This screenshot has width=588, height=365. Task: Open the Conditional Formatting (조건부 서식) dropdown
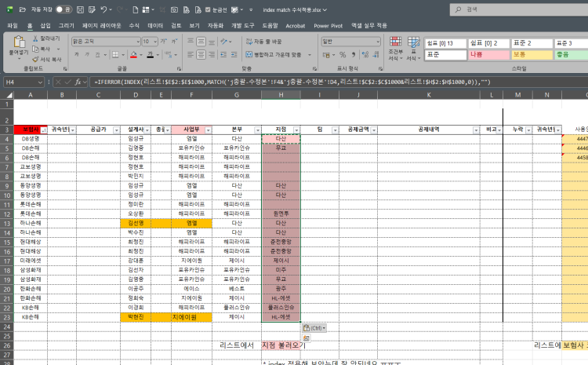click(395, 48)
